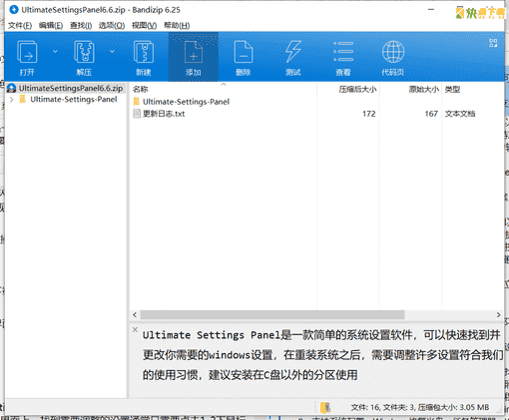Expand the dropdown arrow next to Extract
509x420 pixels.
pyautogui.click(x=112, y=51)
